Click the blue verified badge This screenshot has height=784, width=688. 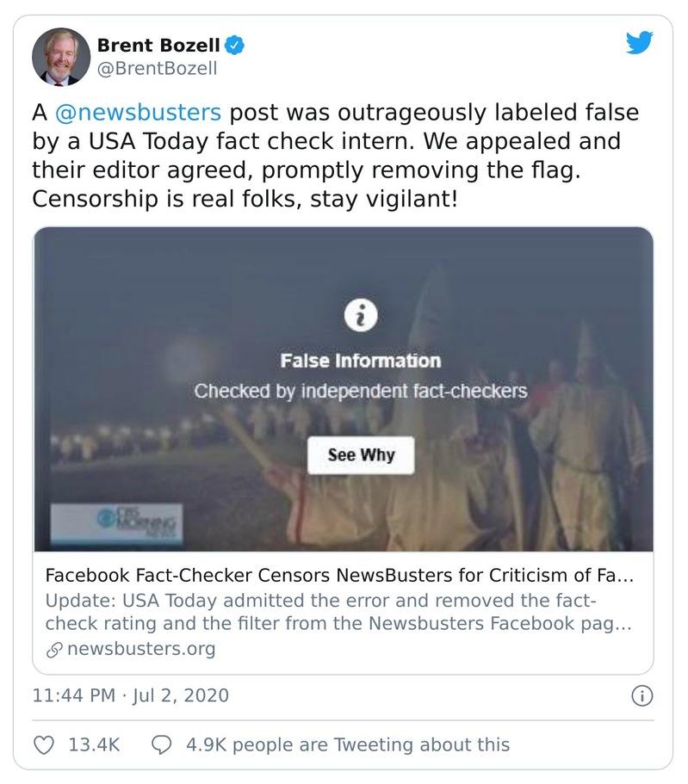[x=233, y=46]
